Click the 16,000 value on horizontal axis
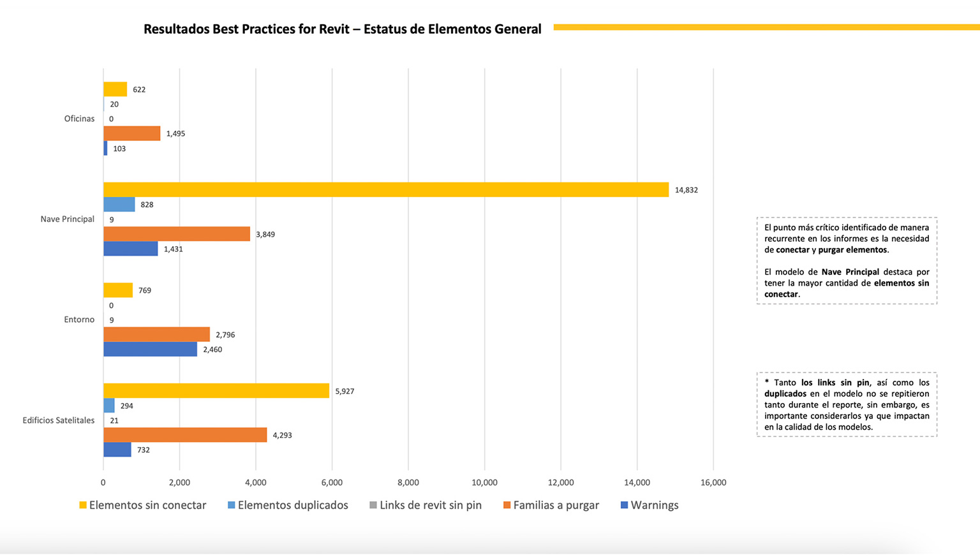980x560 pixels. (713, 483)
